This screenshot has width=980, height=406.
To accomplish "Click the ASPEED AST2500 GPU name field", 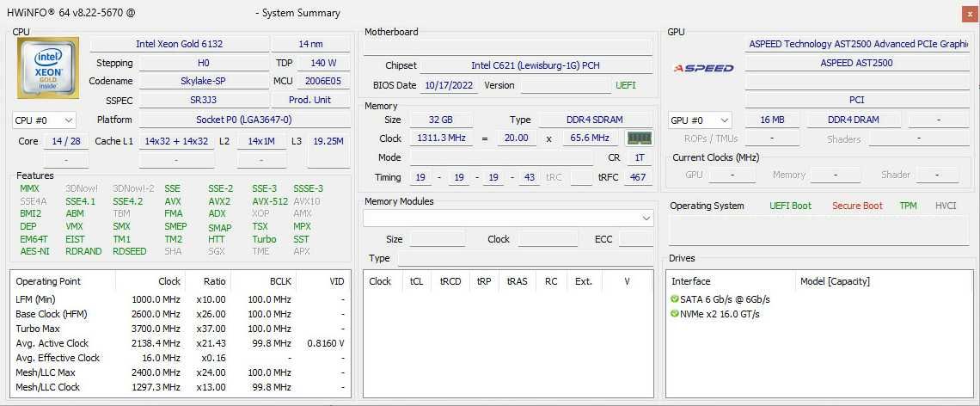I will pyautogui.click(x=856, y=63).
